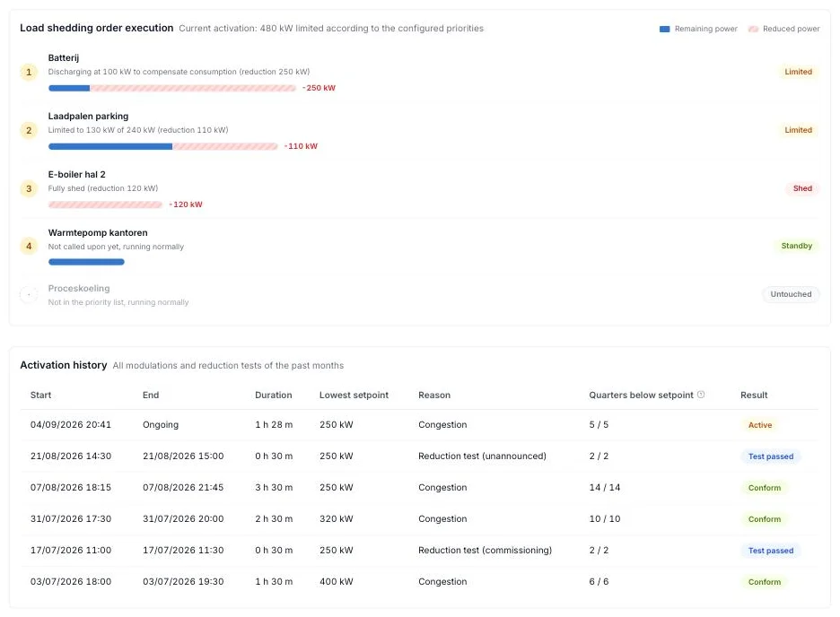Image resolution: width=840 pixels, height=617 pixels.
Task: Click the Ongoing end cell
Action: coord(161,425)
